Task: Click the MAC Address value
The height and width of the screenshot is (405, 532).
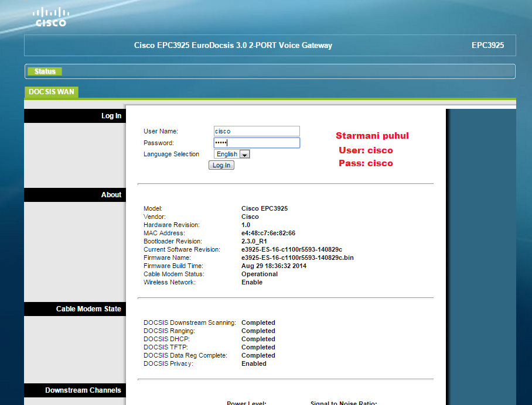Action: click(268, 233)
